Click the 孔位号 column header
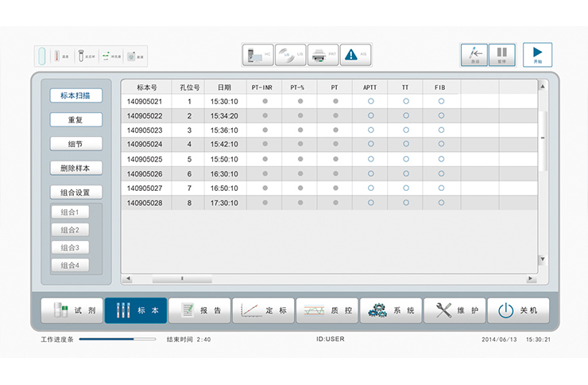The height and width of the screenshot is (385, 588). (x=189, y=87)
